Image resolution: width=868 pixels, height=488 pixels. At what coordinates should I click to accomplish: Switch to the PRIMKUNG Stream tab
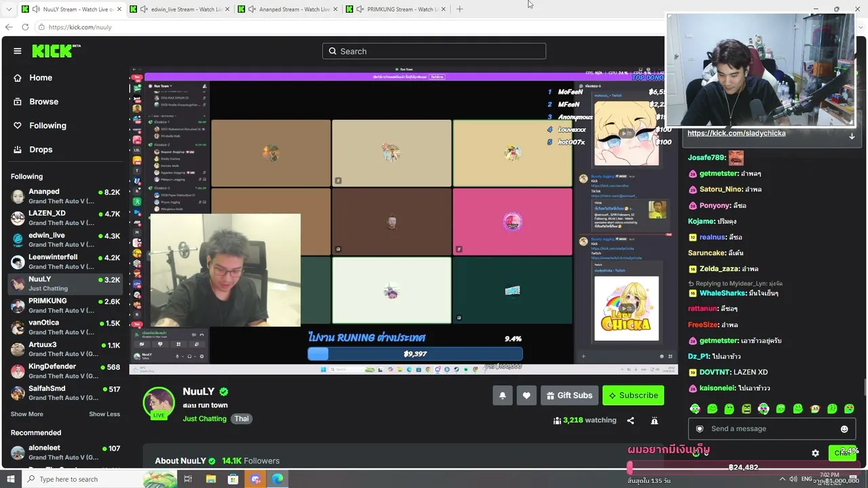coord(395,9)
